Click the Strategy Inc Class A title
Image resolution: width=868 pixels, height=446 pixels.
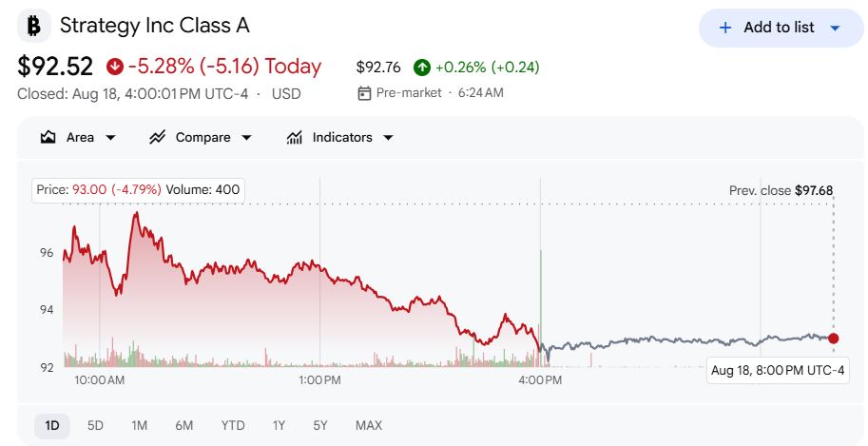(154, 26)
